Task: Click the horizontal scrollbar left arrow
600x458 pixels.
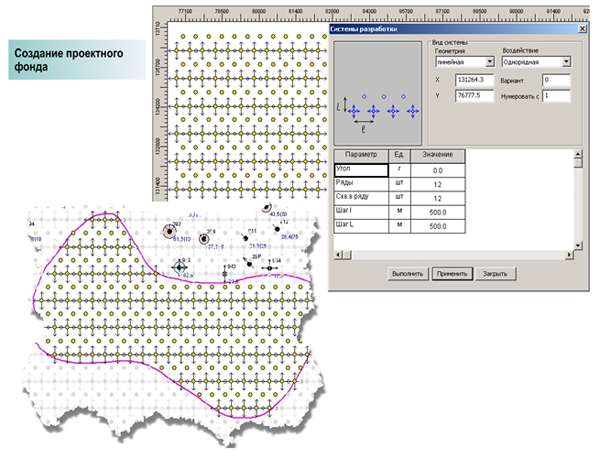Action: tap(338, 254)
